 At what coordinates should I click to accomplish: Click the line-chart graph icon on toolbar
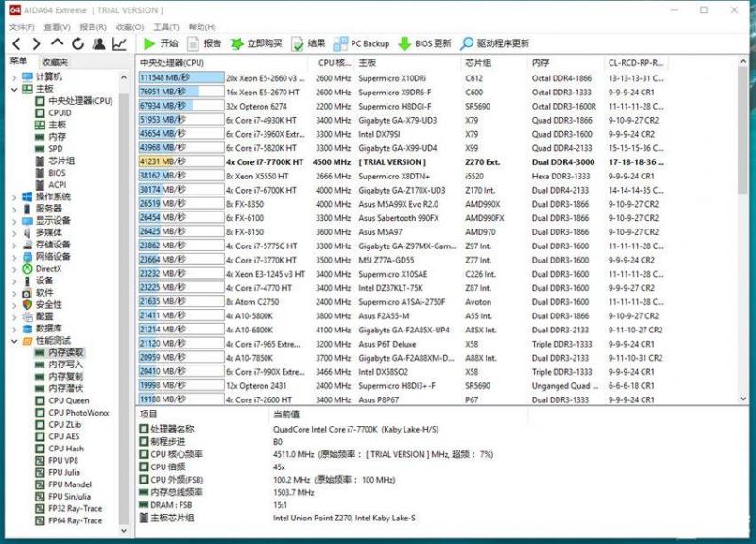[120, 42]
